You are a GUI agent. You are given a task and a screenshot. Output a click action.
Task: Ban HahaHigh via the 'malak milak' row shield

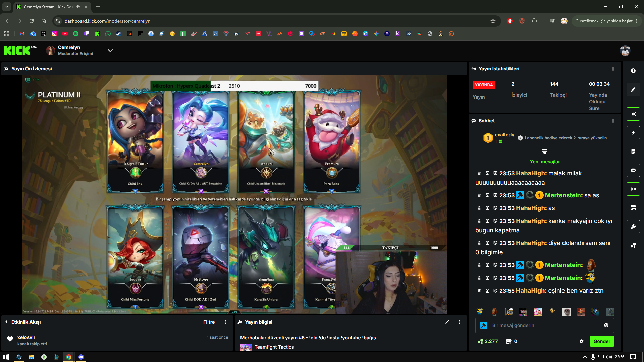tap(495, 173)
